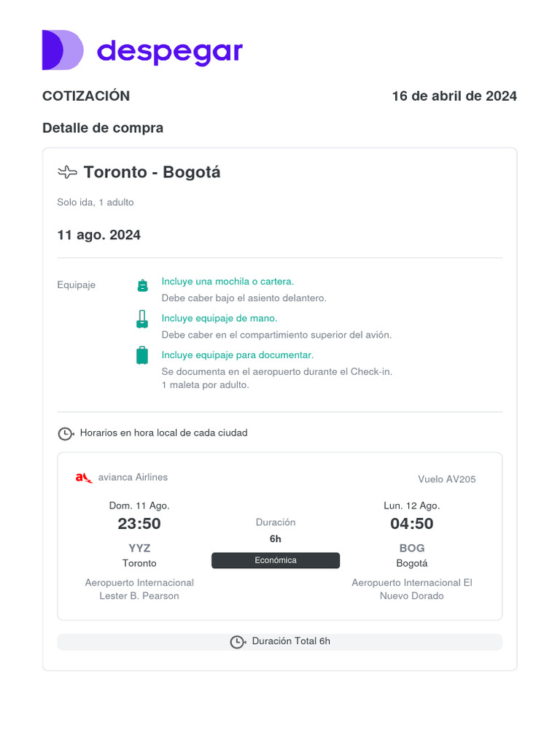Click the 'Incluye equipaje de mano' text
The width and height of the screenshot is (560, 747).
tap(219, 318)
